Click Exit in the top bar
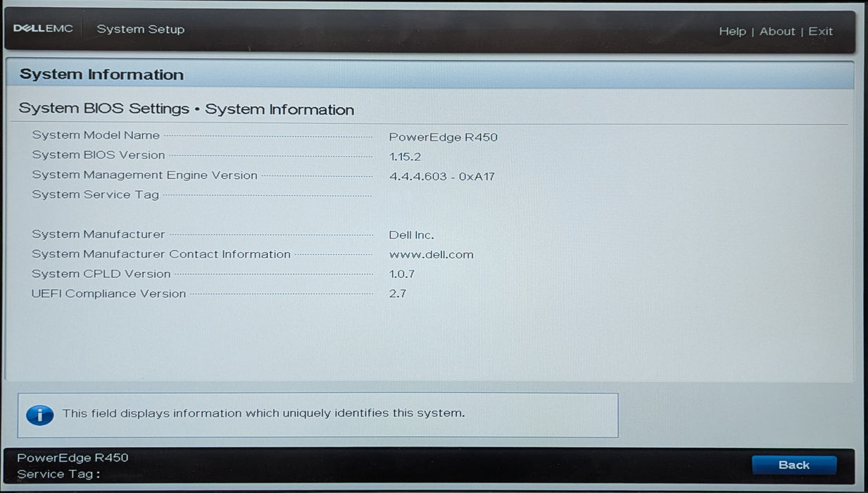 point(820,31)
